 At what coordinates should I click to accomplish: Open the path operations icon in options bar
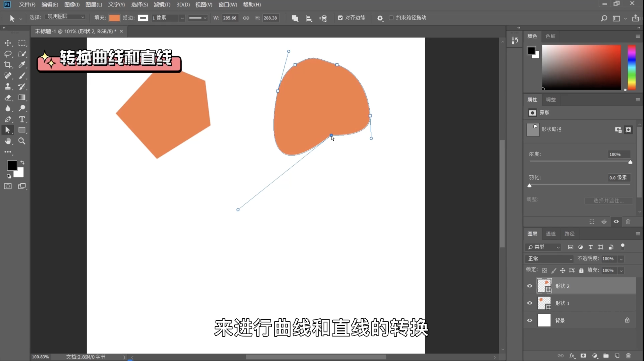point(295,18)
